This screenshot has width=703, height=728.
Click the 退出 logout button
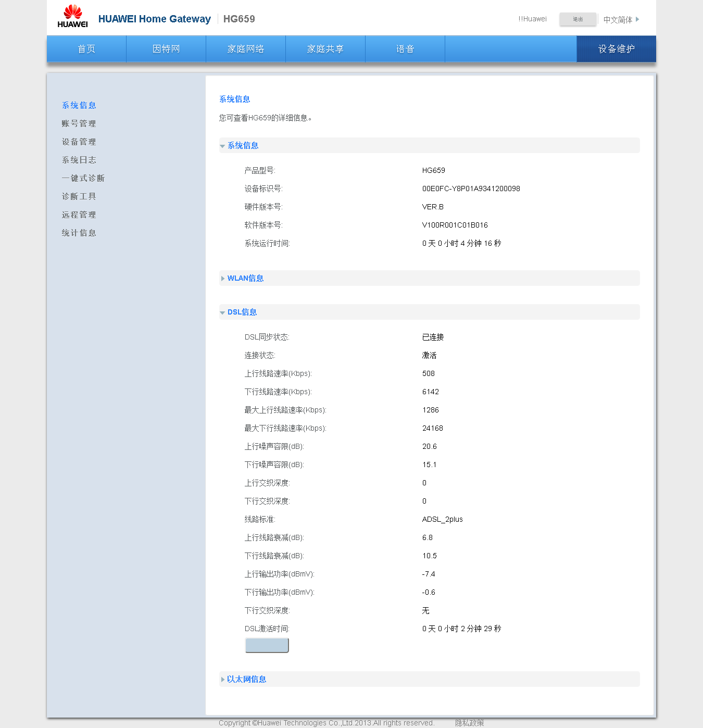pyautogui.click(x=578, y=19)
